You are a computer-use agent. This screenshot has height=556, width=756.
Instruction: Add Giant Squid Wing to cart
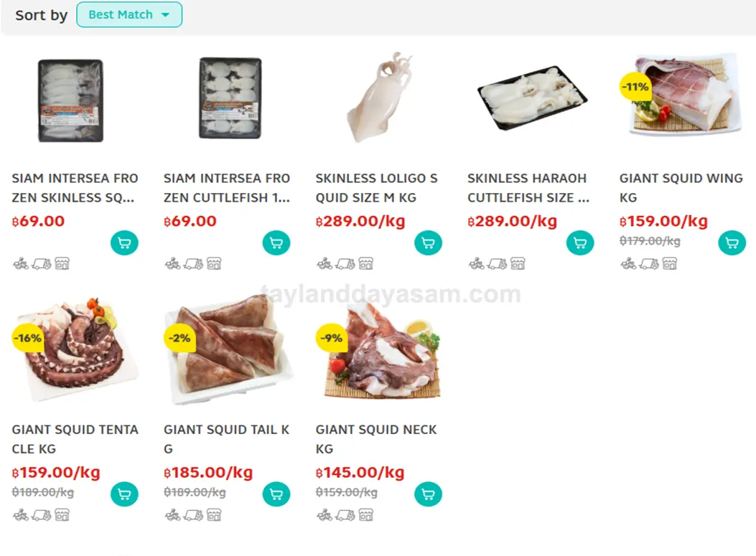pyautogui.click(x=732, y=242)
